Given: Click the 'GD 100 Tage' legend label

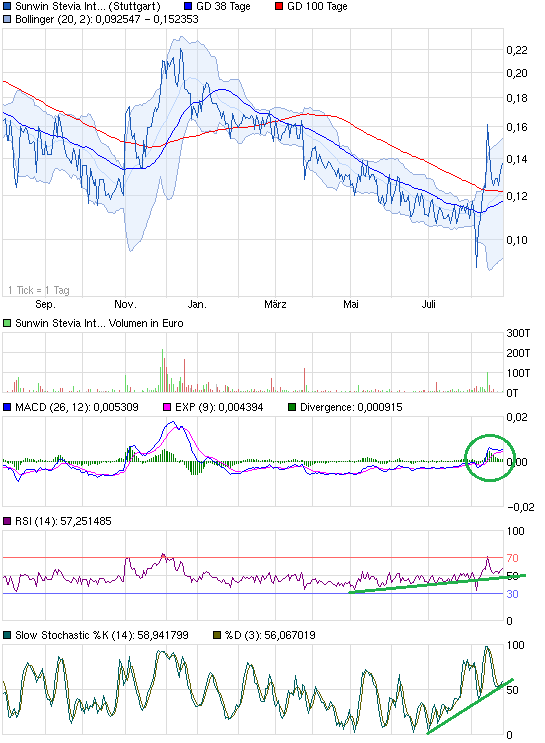Looking at the screenshot, I should pyautogui.click(x=317, y=7).
